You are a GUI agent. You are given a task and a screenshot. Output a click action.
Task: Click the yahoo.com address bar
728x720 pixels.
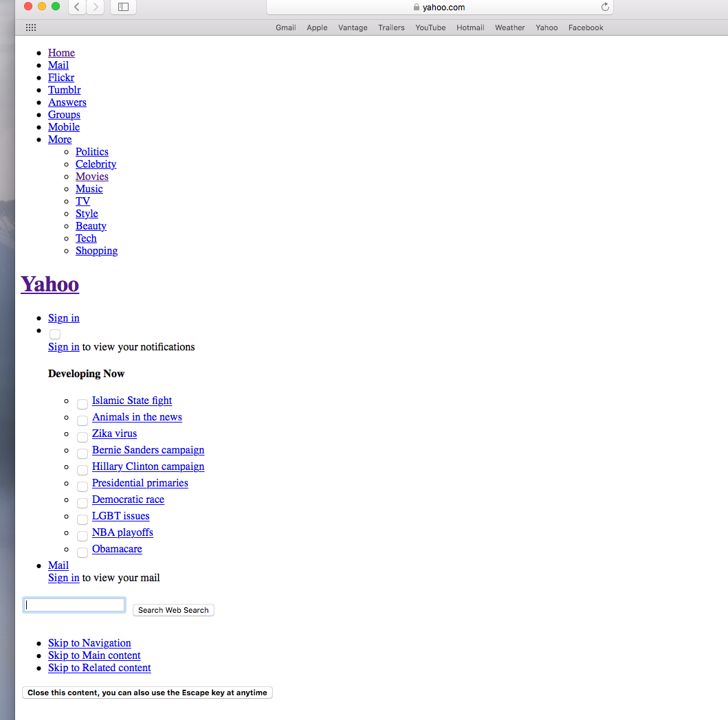pyautogui.click(x=440, y=7)
